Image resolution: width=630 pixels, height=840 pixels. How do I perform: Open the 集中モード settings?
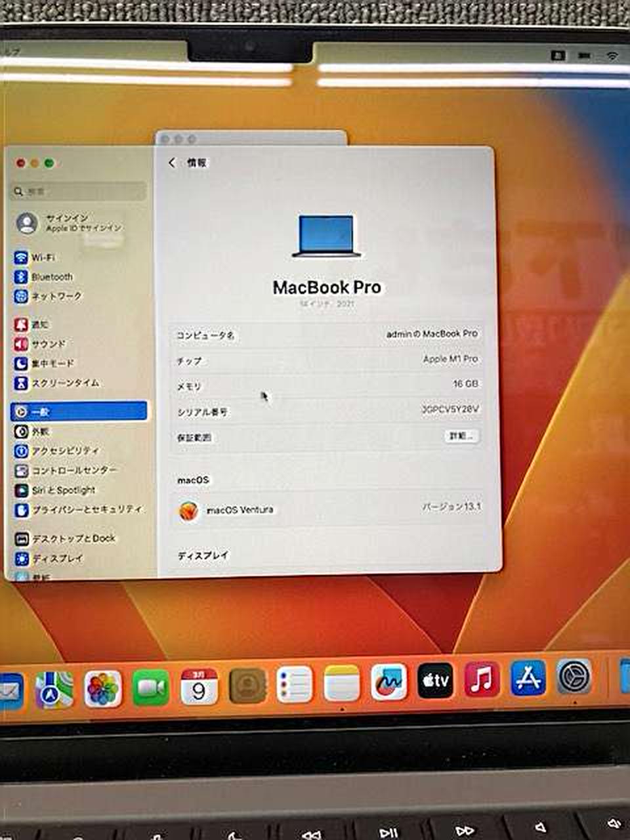click(52, 364)
